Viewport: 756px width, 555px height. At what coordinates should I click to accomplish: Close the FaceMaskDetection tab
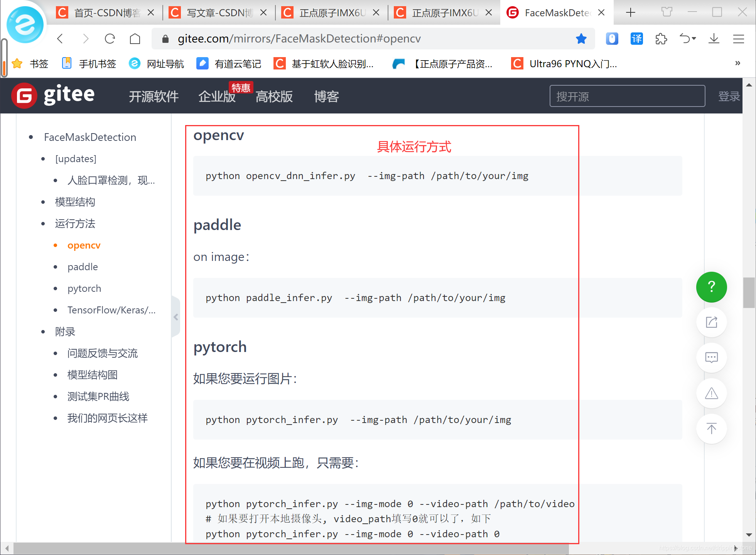601,13
